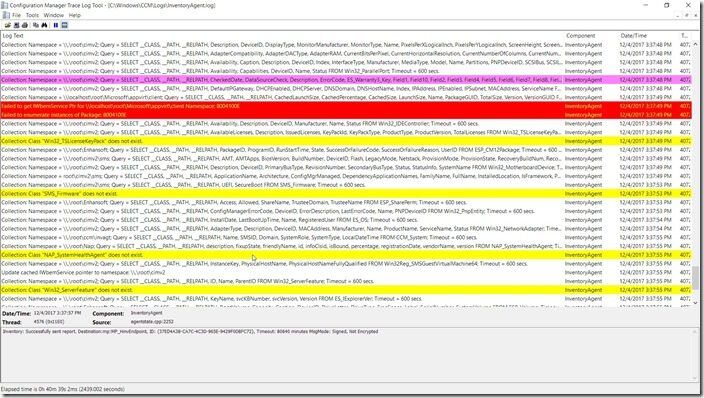Select row 'Update cached IWbemService pointer to namespace'
704x398 pixels.
346,272
